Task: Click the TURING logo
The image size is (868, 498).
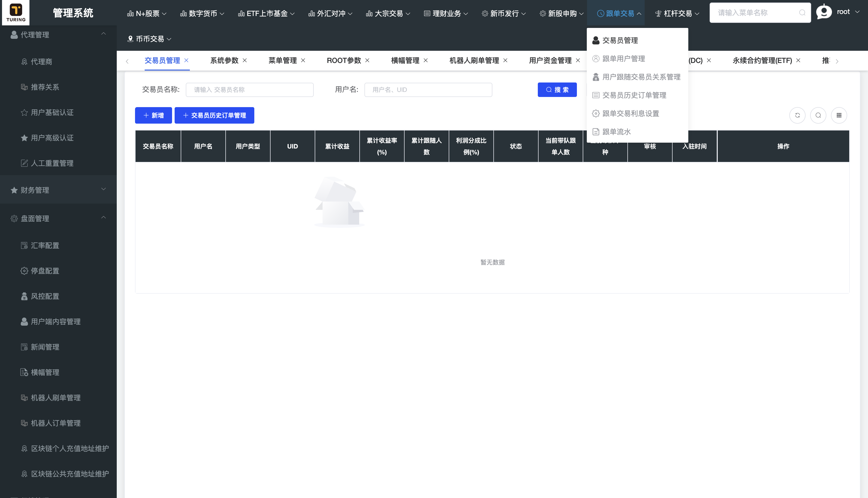Action: coord(16,13)
